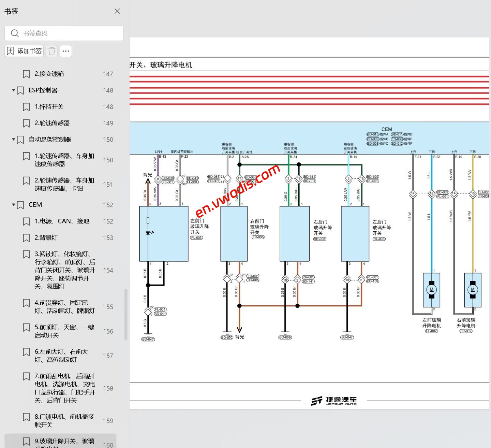Click the bookmark icon beside ESP控制器

pos(20,90)
